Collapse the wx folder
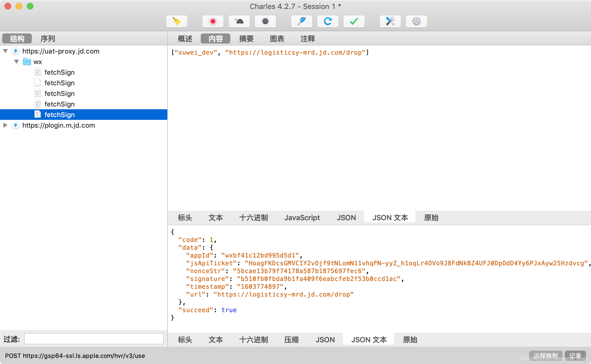 (16, 62)
